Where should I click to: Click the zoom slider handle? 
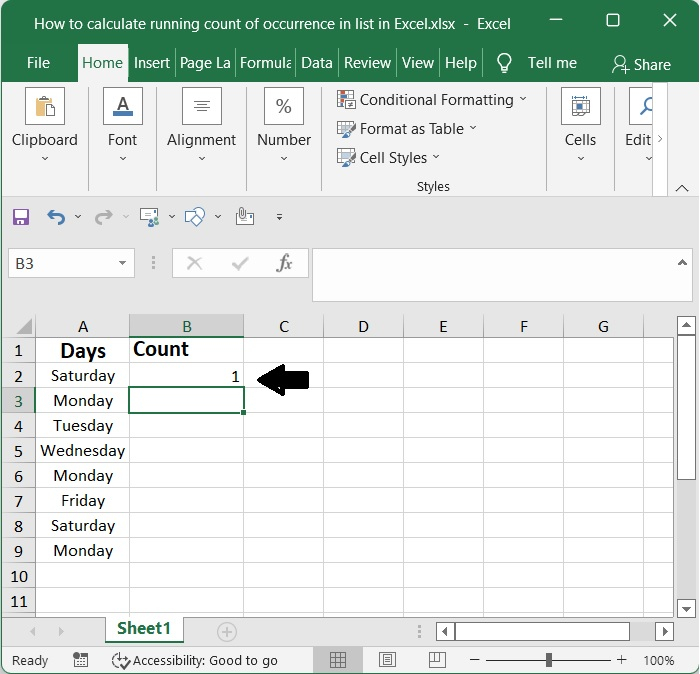(548, 660)
